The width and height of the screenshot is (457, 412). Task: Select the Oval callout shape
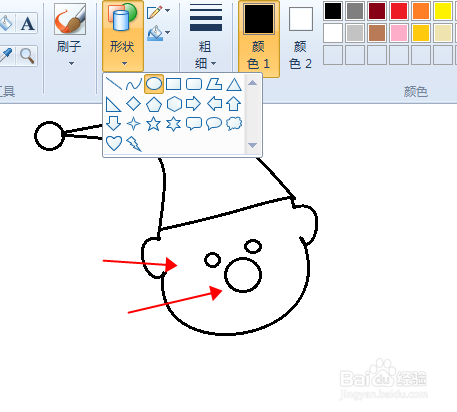coord(214,124)
